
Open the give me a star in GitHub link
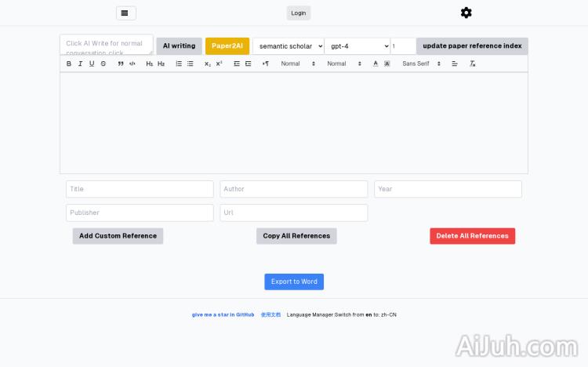click(x=223, y=314)
